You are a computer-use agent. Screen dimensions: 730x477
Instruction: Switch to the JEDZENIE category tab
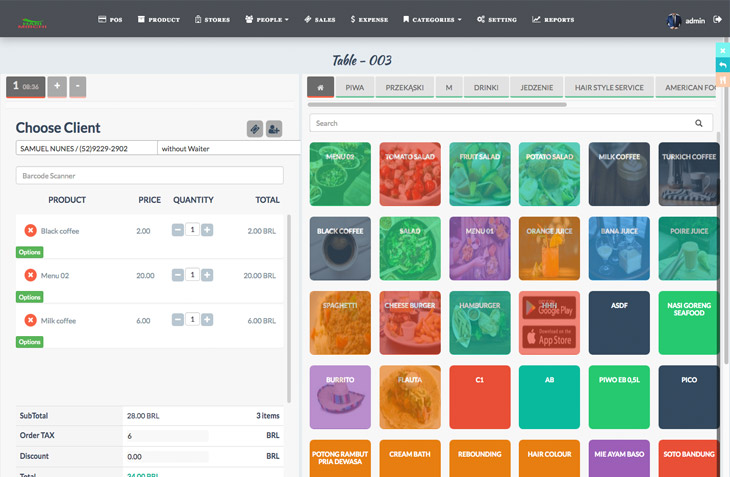[x=537, y=87]
